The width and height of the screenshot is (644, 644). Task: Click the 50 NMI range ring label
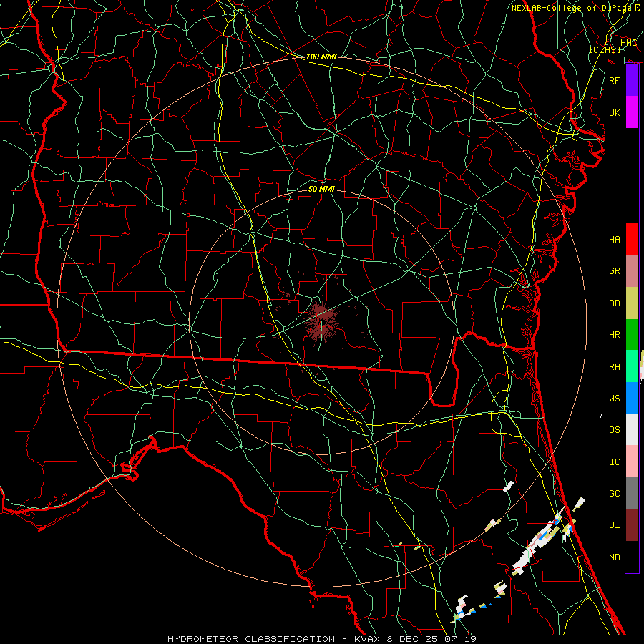point(321,189)
